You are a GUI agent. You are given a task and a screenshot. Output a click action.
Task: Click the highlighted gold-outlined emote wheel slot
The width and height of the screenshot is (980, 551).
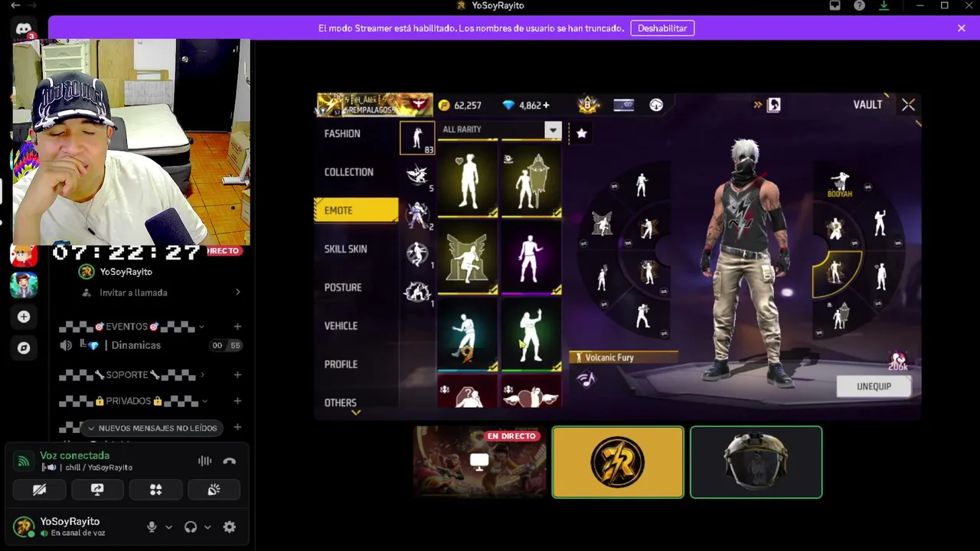pos(836,272)
